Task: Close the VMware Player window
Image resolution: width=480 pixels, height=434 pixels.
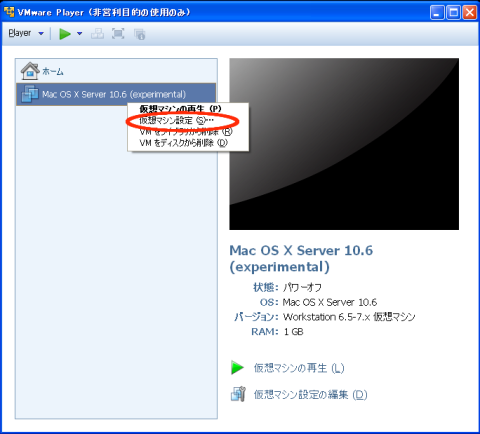Action: click(470, 13)
